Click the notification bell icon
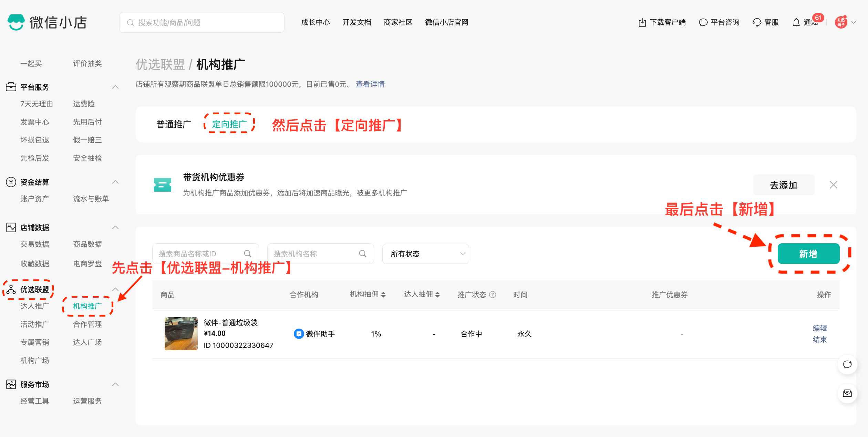Screen dimensions: 868x437 coord(796,22)
